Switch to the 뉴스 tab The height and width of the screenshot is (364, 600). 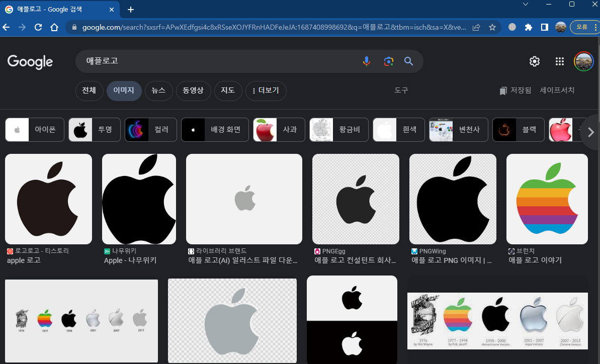(158, 90)
